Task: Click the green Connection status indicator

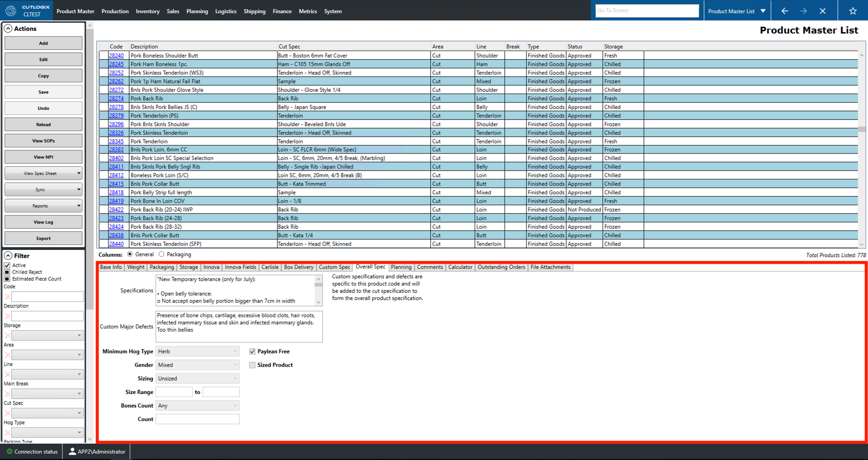Action: (x=9, y=451)
